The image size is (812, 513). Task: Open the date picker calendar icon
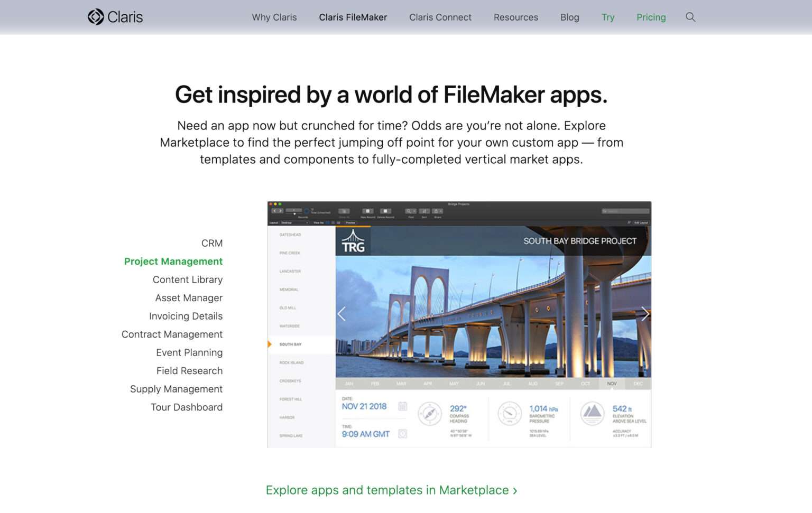[x=402, y=406]
